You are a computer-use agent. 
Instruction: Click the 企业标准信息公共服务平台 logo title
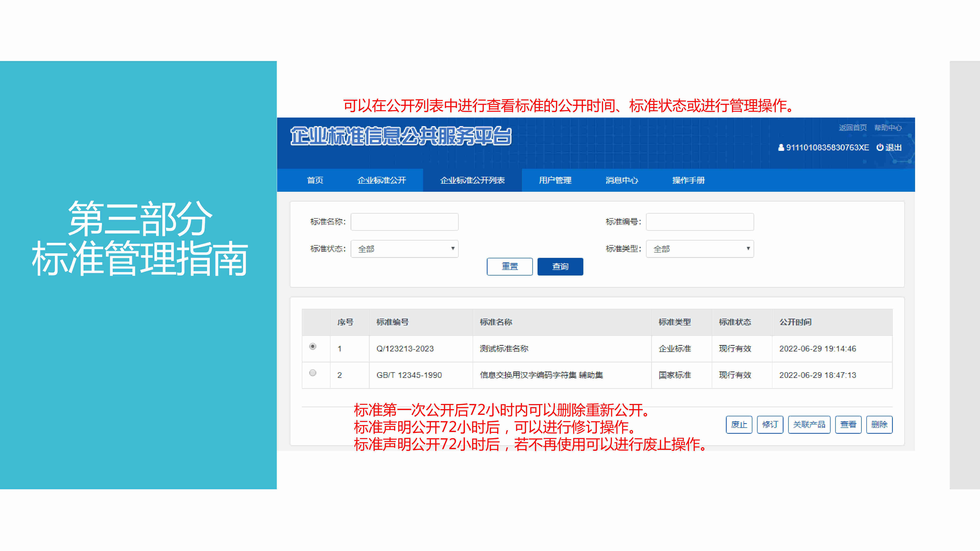401,136
